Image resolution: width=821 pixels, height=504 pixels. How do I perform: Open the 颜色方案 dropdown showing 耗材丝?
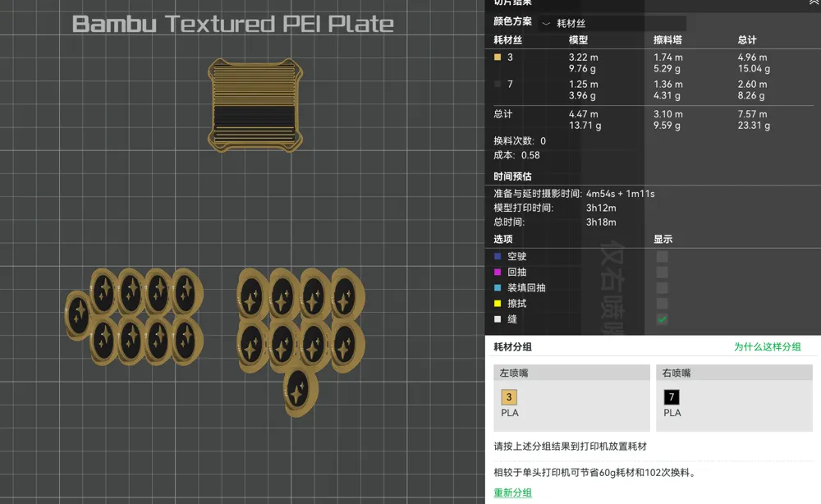[x=612, y=24]
